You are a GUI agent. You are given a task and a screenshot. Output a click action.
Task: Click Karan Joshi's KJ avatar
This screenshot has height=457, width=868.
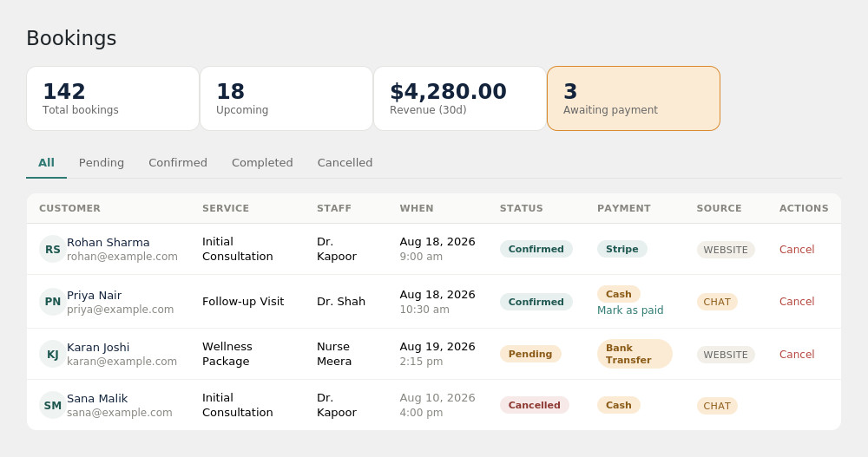coord(53,354)
